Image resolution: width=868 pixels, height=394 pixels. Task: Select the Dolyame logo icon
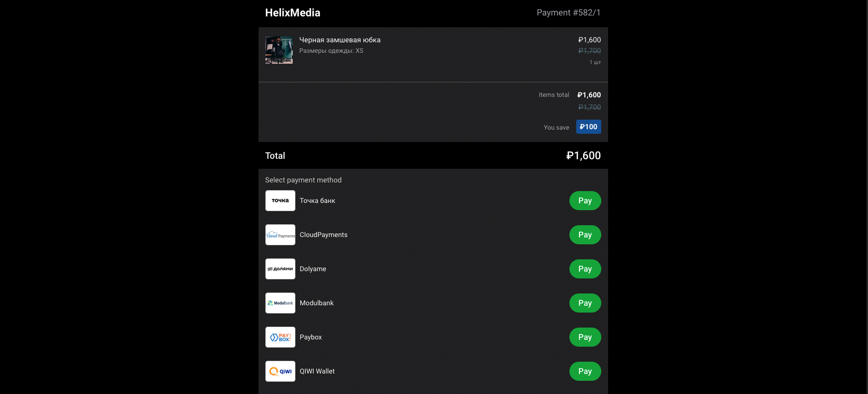(280, 269)
